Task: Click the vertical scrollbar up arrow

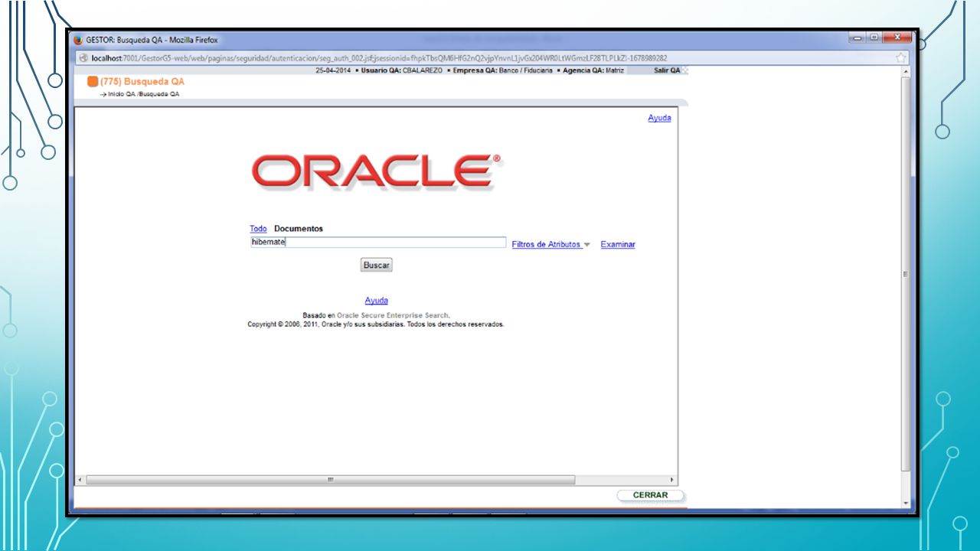Action: click(906, 71)
